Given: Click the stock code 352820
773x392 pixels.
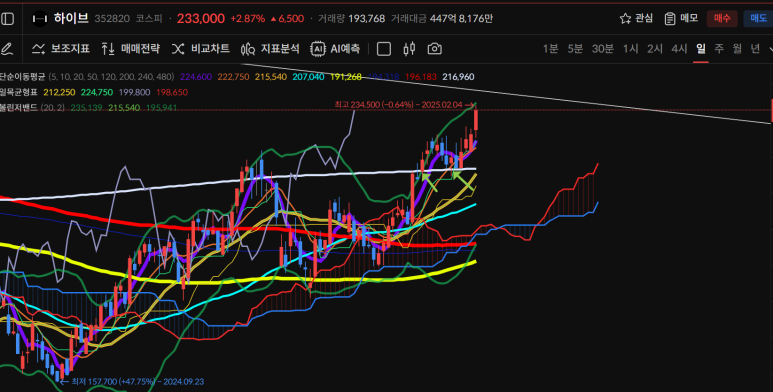Looking at the screenshot, I should (x=112, y=19).
